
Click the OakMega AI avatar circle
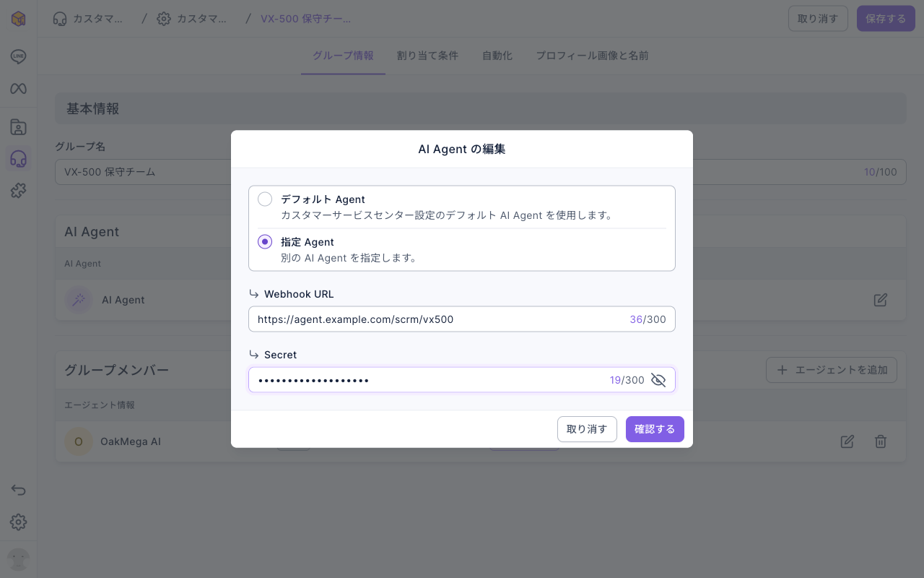[79, 441]
